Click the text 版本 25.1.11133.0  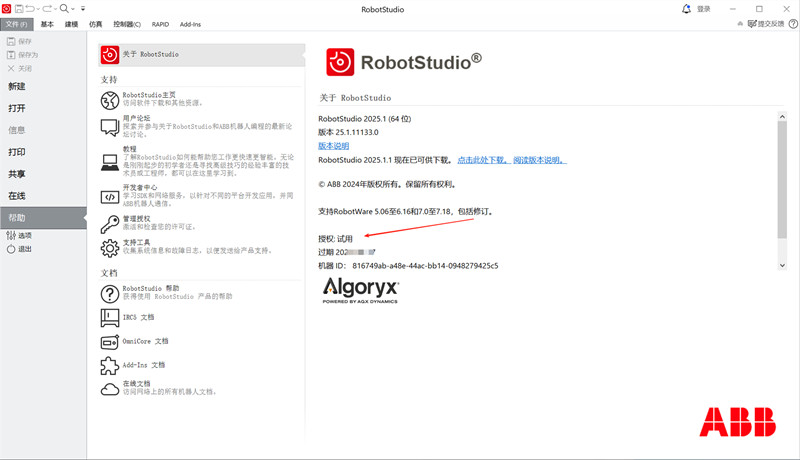[348, 132]
